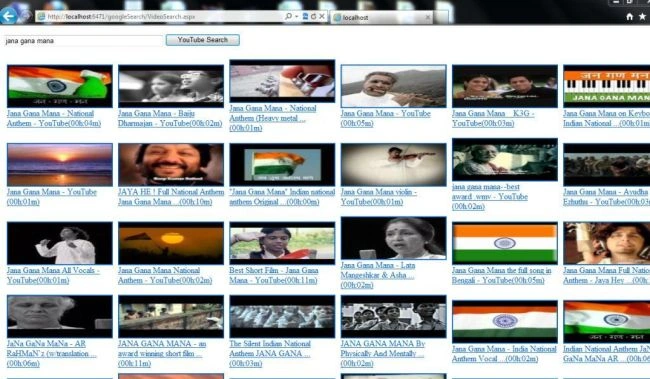Click waving flag thumbnail for National Anthem 00h:04m video
Screen dimensions: 650x379
pos(60,86)
